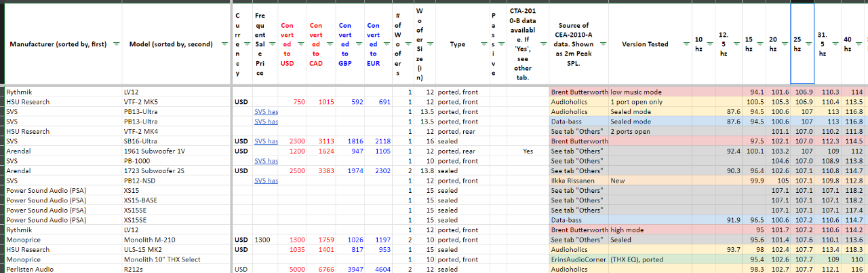The image size is (868, 273).
Task: Open the filter icon for Model column
Action: [226, 44]
